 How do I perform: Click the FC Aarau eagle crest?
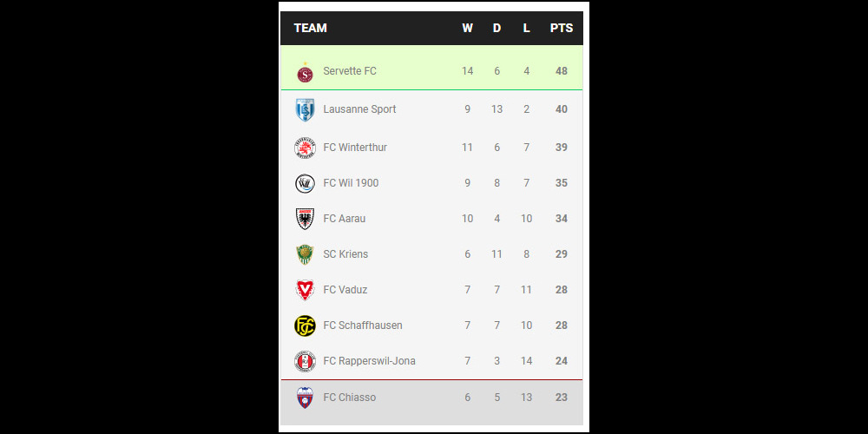305,219
